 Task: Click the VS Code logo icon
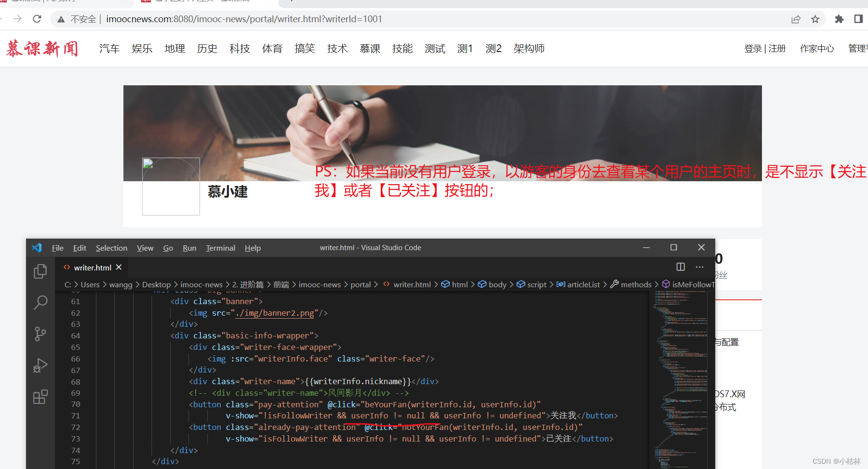tap(37, 248)
